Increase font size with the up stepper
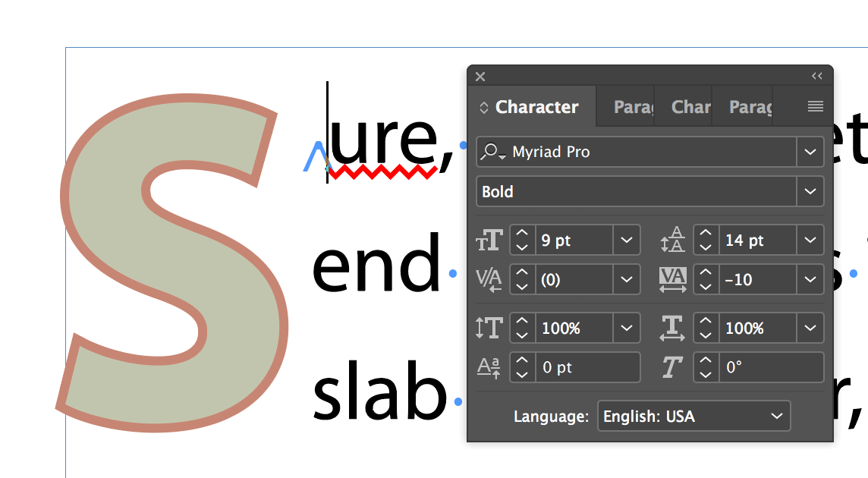The width and height of the screenshot is (868, 478). click(x=522, y=233)
